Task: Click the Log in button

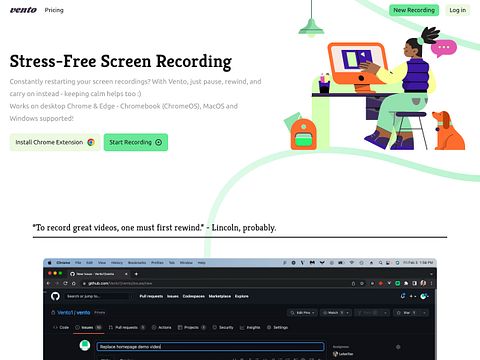Action: click(x=458, y=10)
